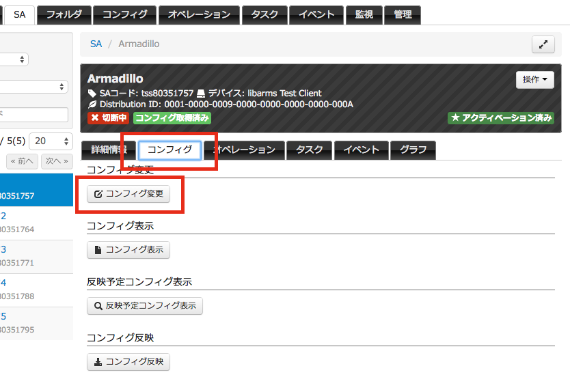Go to next page with 次へ button
Viewport: 570px width, 392px height.
[x=57, y=161]
